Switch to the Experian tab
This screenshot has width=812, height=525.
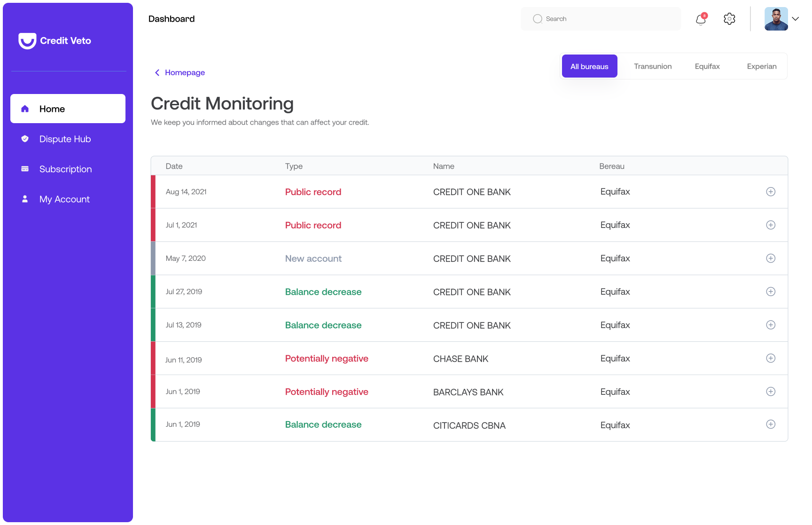[762, 66]
